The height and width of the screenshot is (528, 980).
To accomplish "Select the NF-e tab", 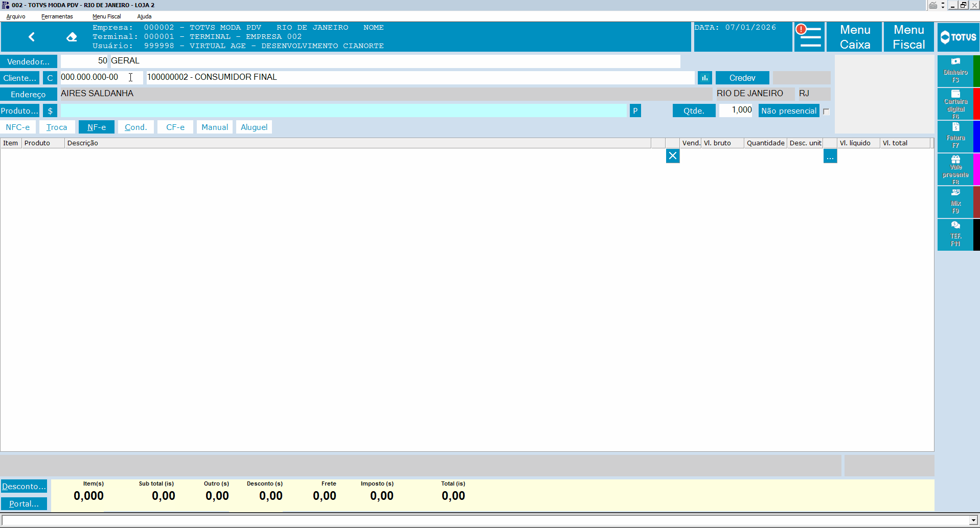I will click(x=97, y=127).
